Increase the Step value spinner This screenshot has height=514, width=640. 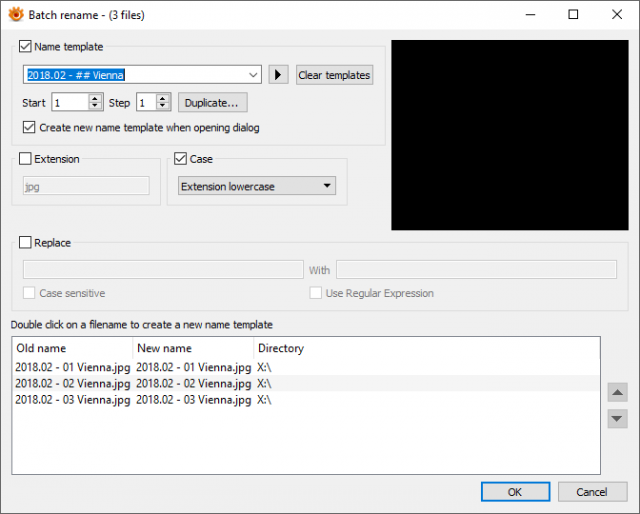pos(163,98)
